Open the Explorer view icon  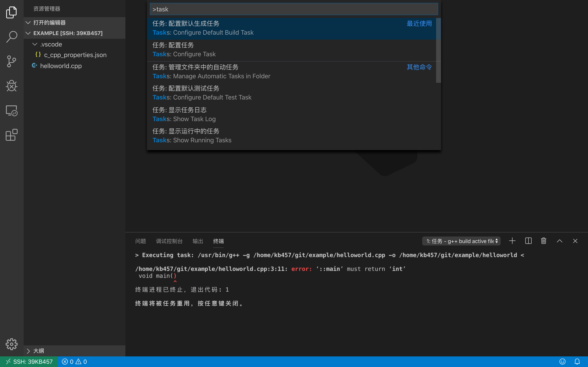coord(11,12)
